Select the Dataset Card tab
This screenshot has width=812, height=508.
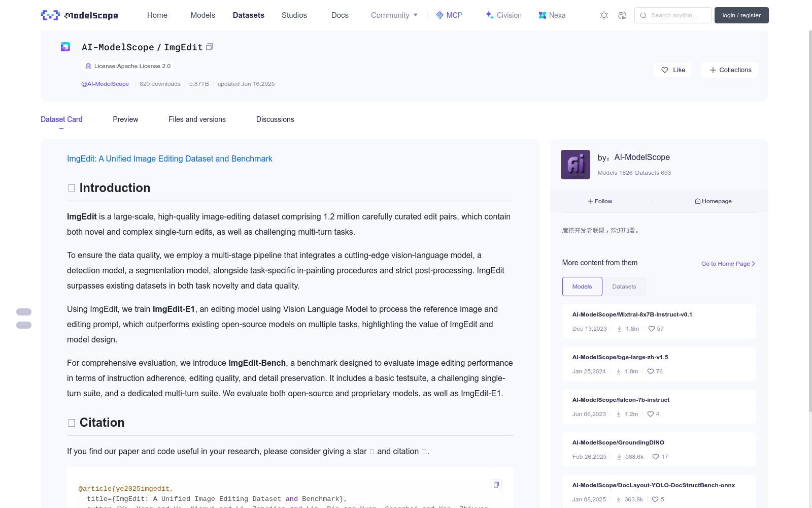point(61,119)
